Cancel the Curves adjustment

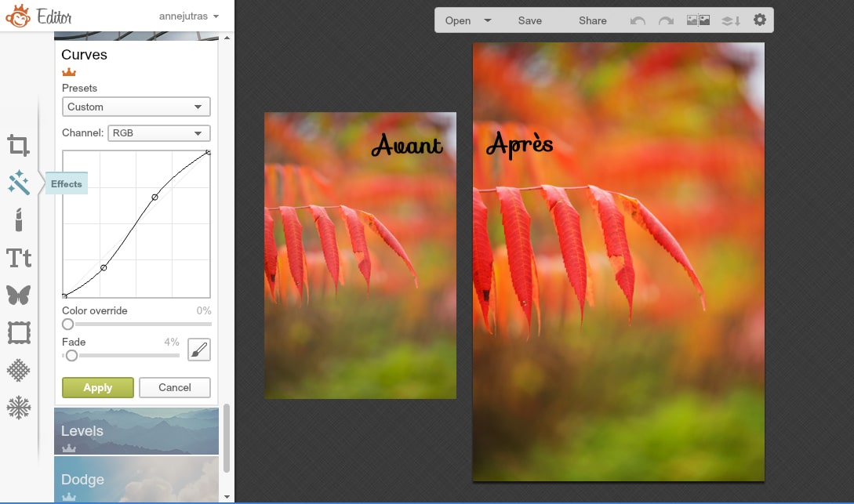point(174,387)
